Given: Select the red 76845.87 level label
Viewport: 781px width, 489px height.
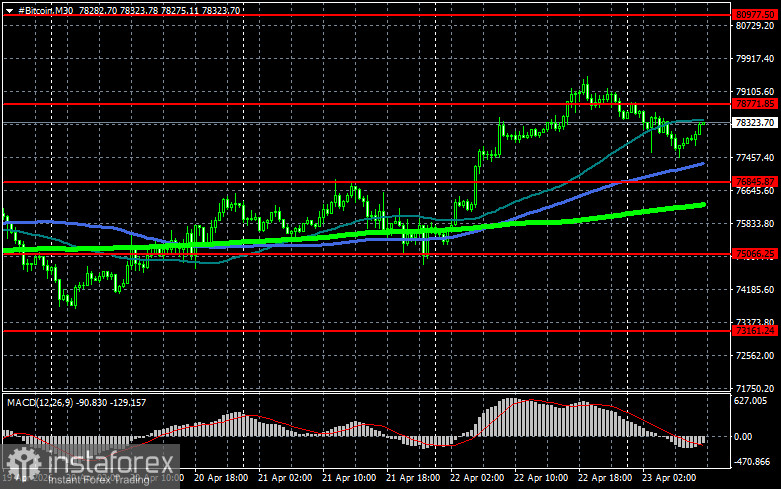Looking at the screenshot, I should tap(755, 182).
